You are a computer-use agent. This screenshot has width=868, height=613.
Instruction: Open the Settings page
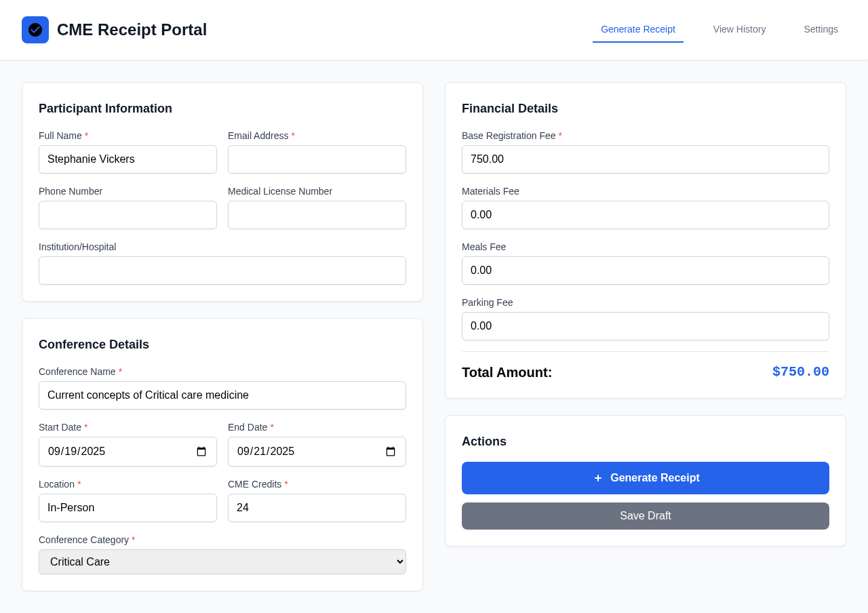(821, 29)
